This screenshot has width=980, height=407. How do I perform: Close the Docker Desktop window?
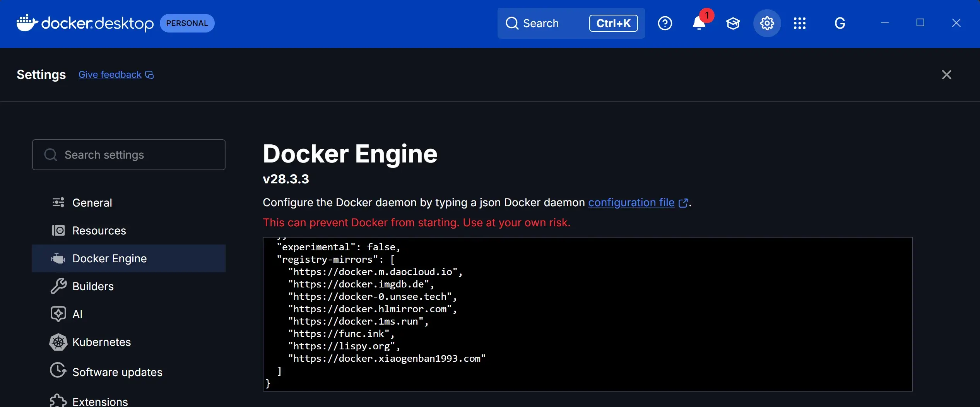(956, 23)
